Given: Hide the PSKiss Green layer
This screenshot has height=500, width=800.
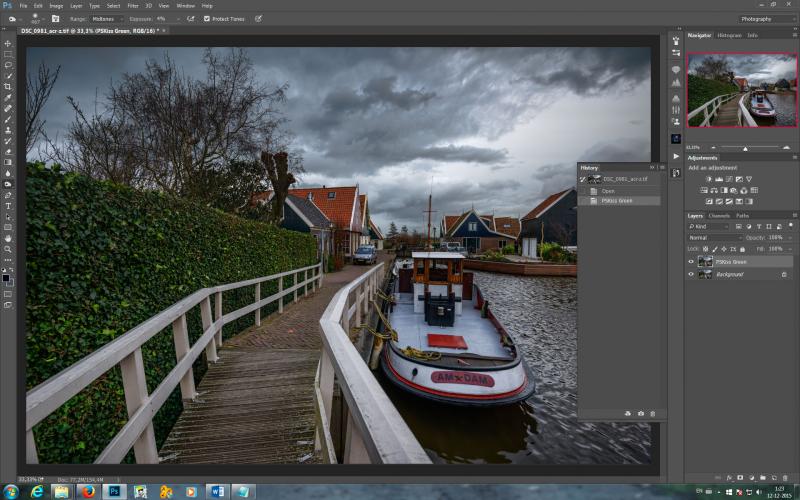Looking at the screenshot, I should (x=691, y=262).
